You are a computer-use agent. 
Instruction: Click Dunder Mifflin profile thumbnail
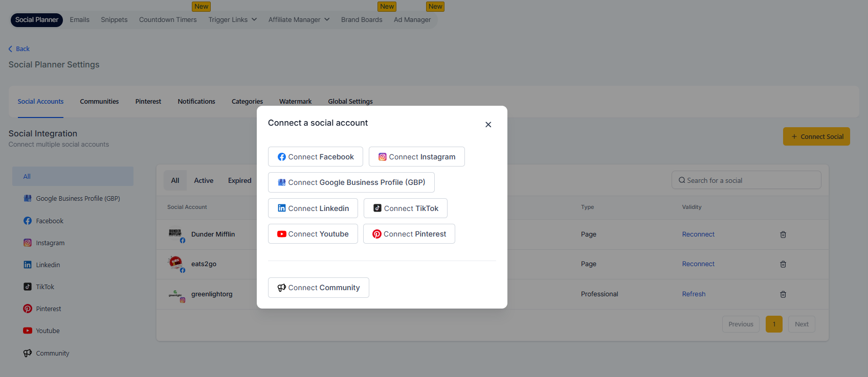175,234
